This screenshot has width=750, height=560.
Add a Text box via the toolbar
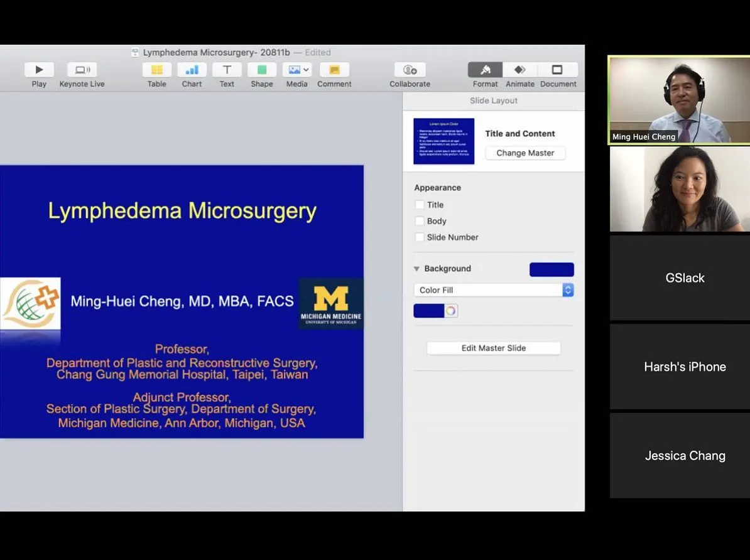click(227, 70)
